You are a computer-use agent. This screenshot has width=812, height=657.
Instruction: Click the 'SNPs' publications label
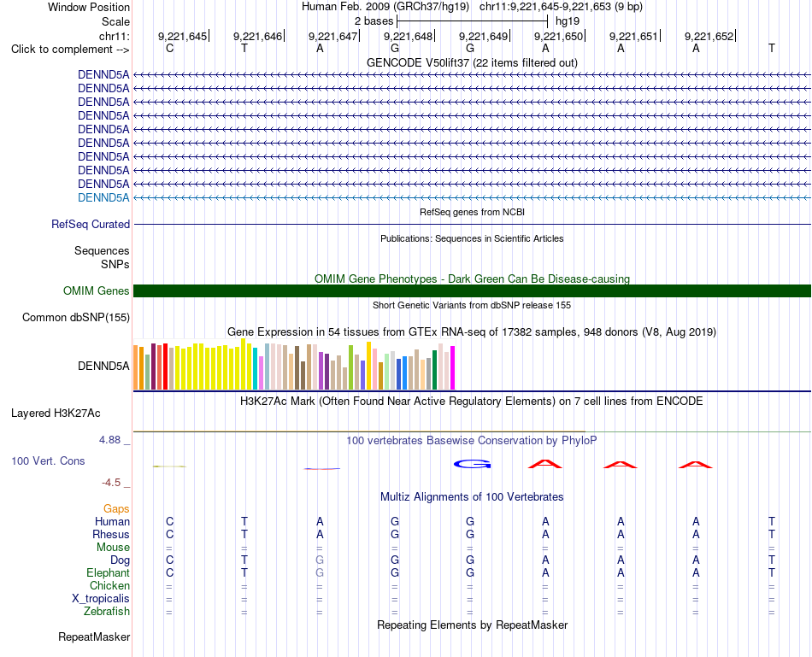click(x=115, y=264)
